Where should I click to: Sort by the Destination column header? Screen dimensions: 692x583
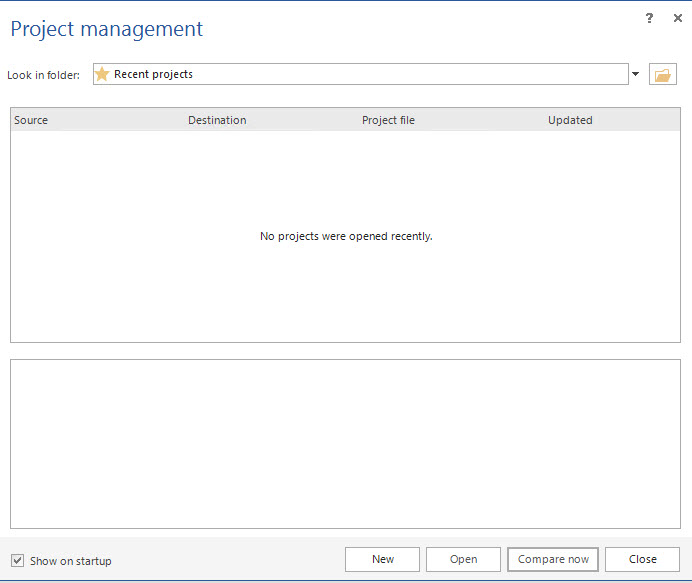coord(217,120)
